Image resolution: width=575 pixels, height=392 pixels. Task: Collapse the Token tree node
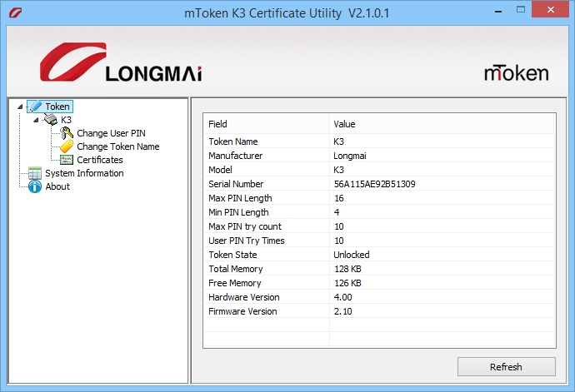20,107
